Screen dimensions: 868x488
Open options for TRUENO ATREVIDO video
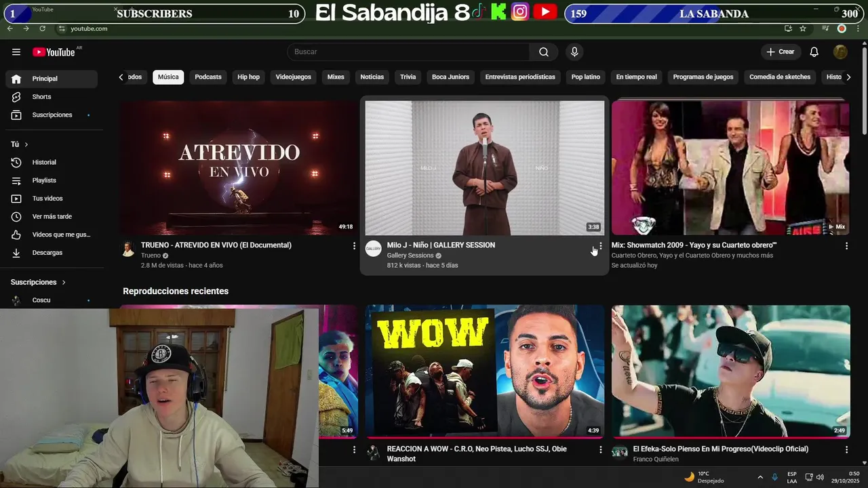point(354,246)
